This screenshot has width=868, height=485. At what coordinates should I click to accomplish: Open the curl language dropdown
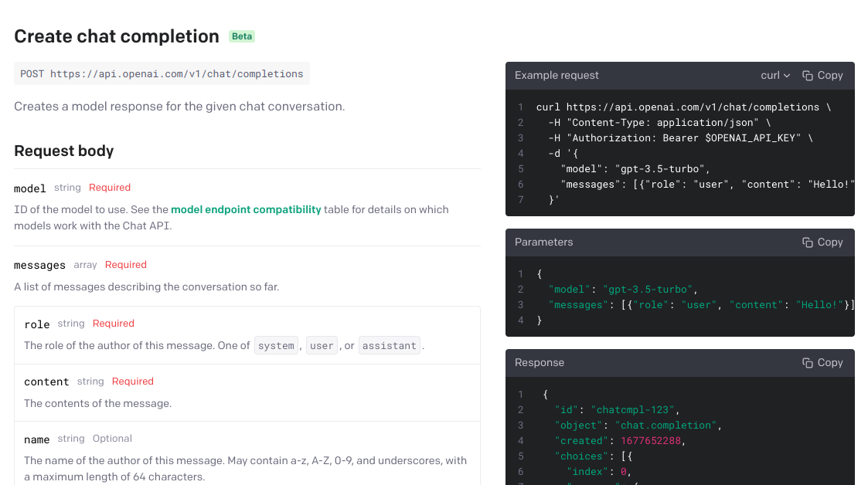[775, 75]
